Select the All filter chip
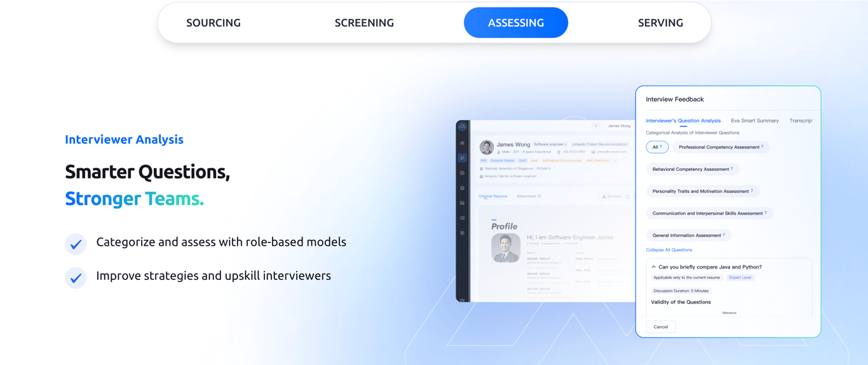The height and width of the screenshot is (365, 868). [657, 147]
